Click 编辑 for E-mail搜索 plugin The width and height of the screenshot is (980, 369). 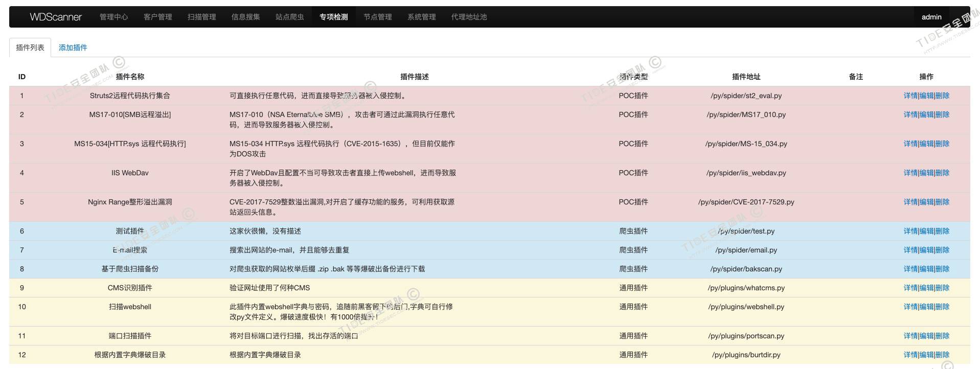pos(926,250)
